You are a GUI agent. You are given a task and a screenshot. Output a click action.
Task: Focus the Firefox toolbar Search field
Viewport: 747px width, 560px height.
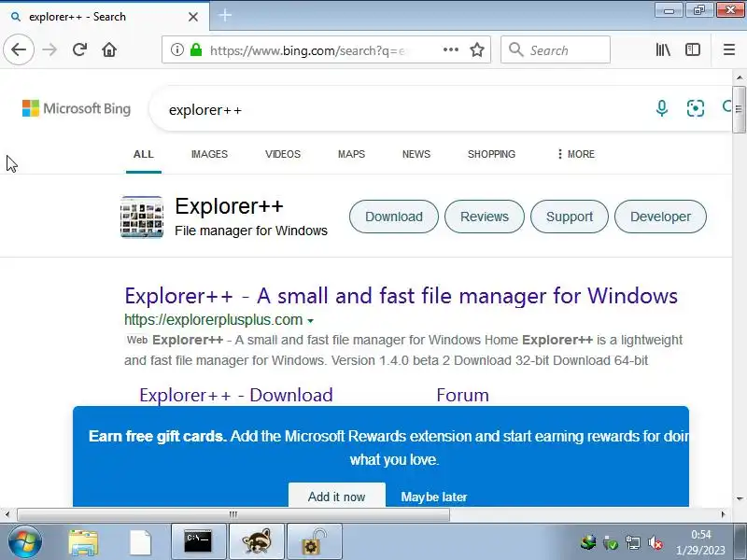(x=556, y=49)
